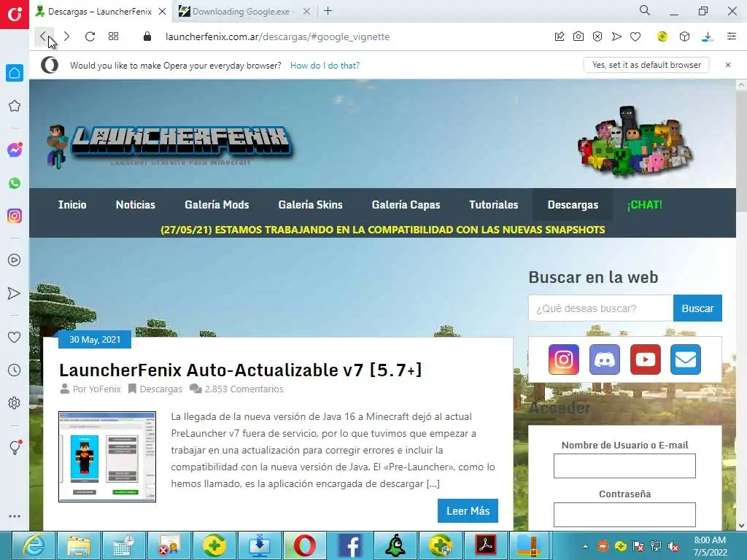Viewport: 747px width, 560px height.
Task: Open the Galería Skins menu item
Action: (x=311, y=205)
